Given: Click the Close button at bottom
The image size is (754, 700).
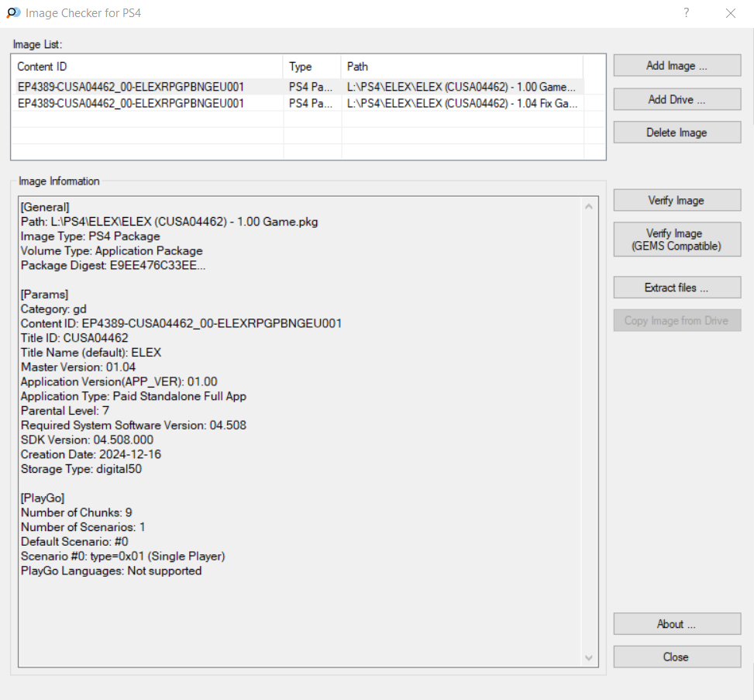Looking at the screenshot, I should point(677,657).
